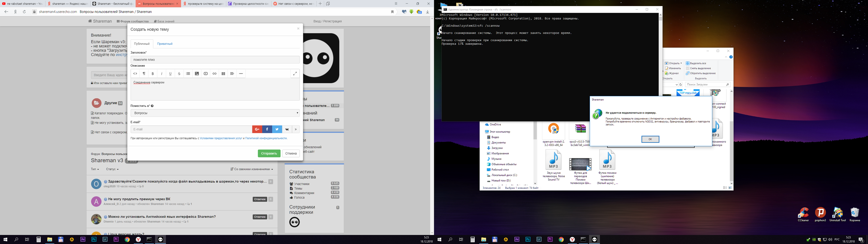Click help icon next to 'Поместить в'
This screenshot has width=868, height=244.
coord(152,106)
